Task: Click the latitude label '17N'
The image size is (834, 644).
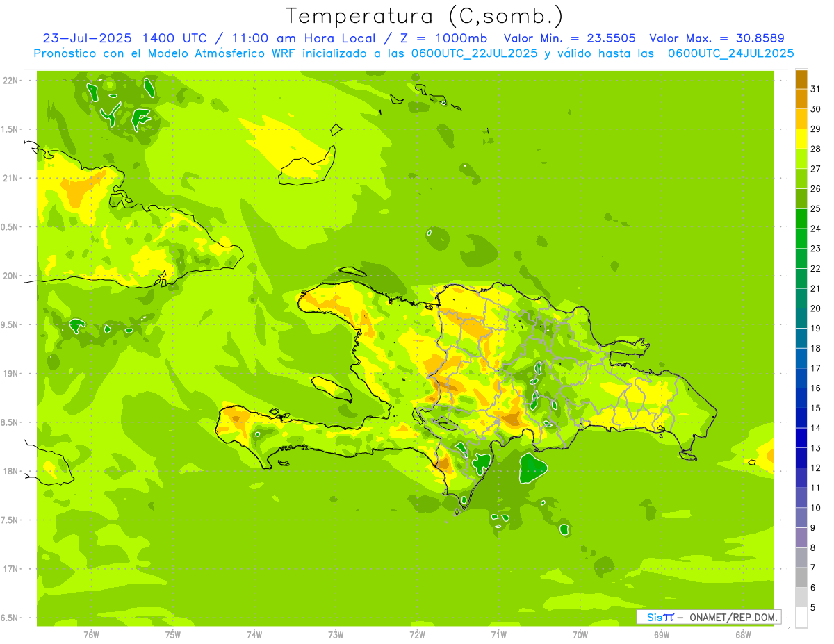Action: 11,569
